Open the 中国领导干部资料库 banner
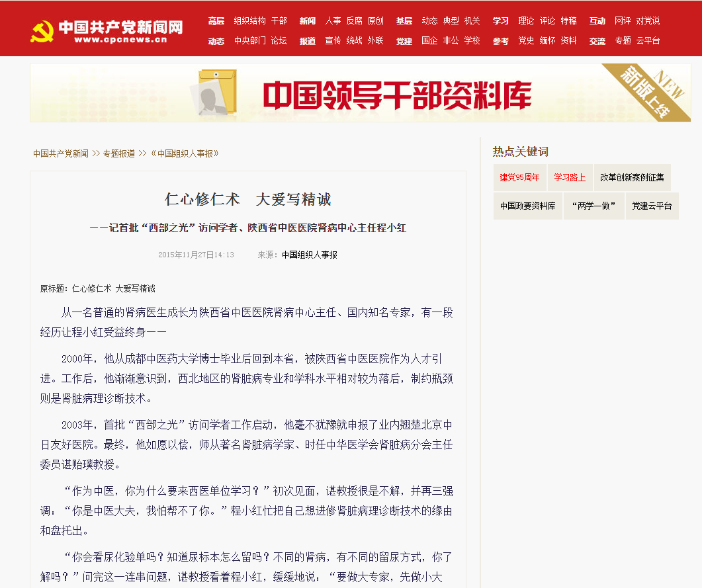This screenshot has width=702, height=588. point(361,93)
